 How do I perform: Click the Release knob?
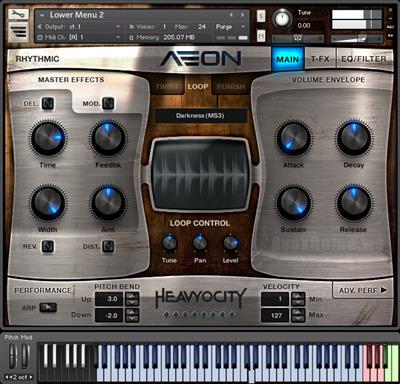354,203
